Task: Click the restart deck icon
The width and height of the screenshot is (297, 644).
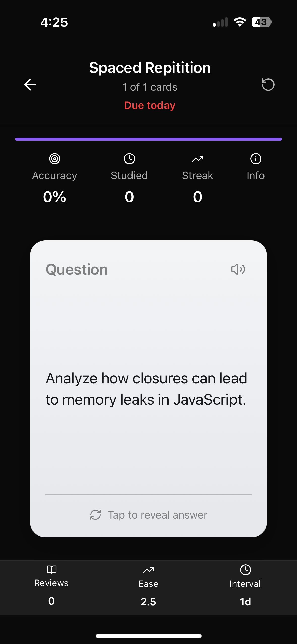Action: pyautogui.click(x=268, y=85)
